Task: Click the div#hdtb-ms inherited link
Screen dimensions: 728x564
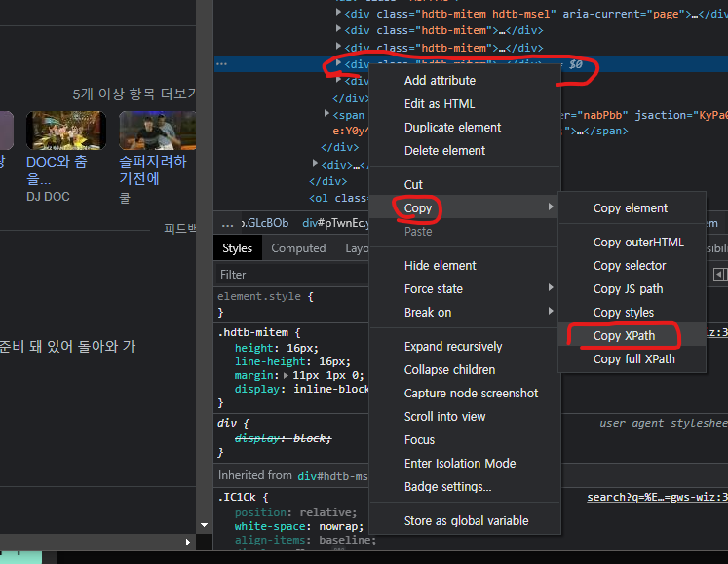Action: (332, 476)
